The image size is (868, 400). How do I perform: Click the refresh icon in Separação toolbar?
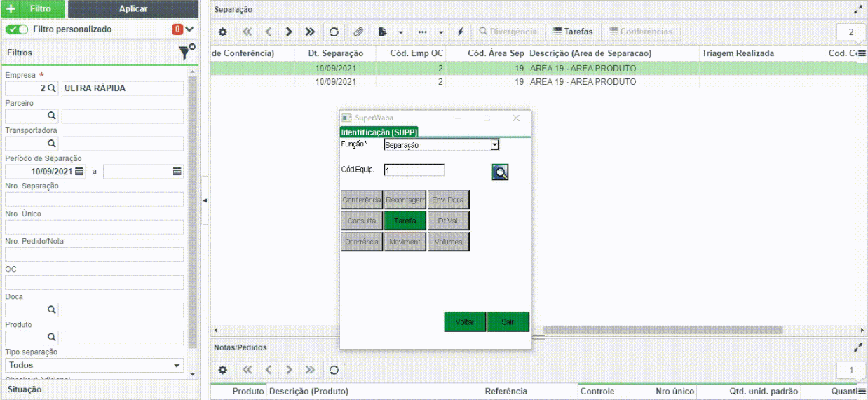[334, 32]
